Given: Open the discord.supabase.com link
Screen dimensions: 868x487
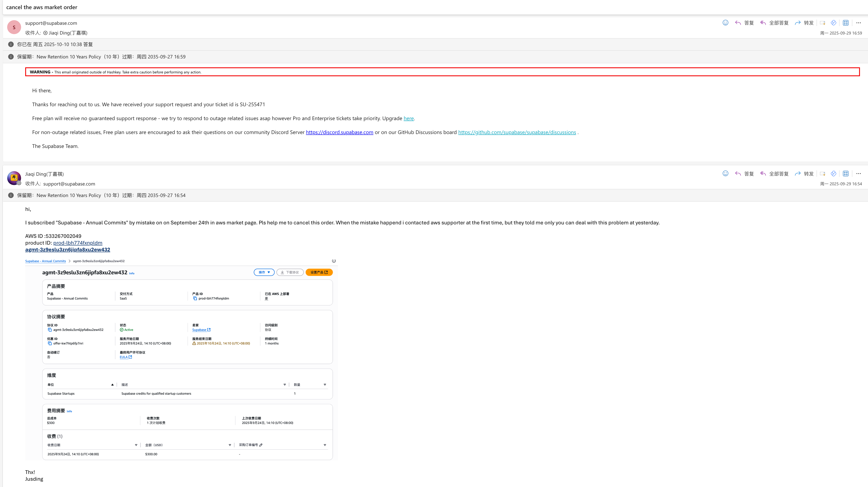Looking at the screenshot, I should click(x=339, y=132).
